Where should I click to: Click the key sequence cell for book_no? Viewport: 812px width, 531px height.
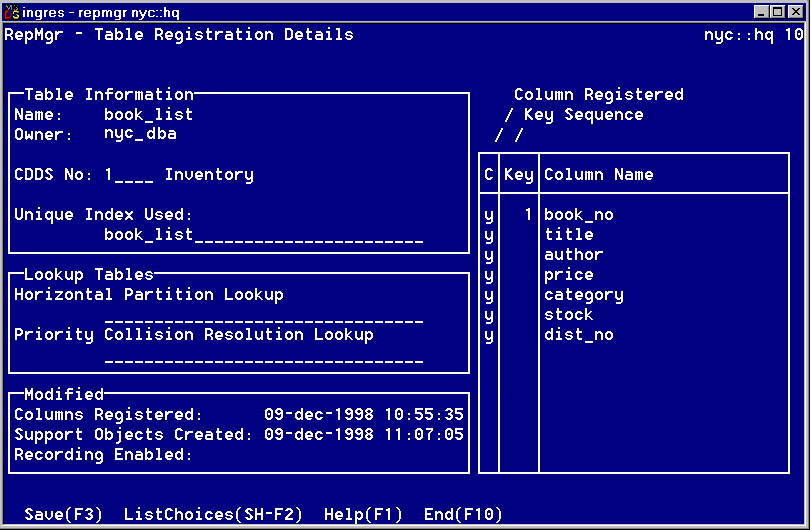coord(519,215)
